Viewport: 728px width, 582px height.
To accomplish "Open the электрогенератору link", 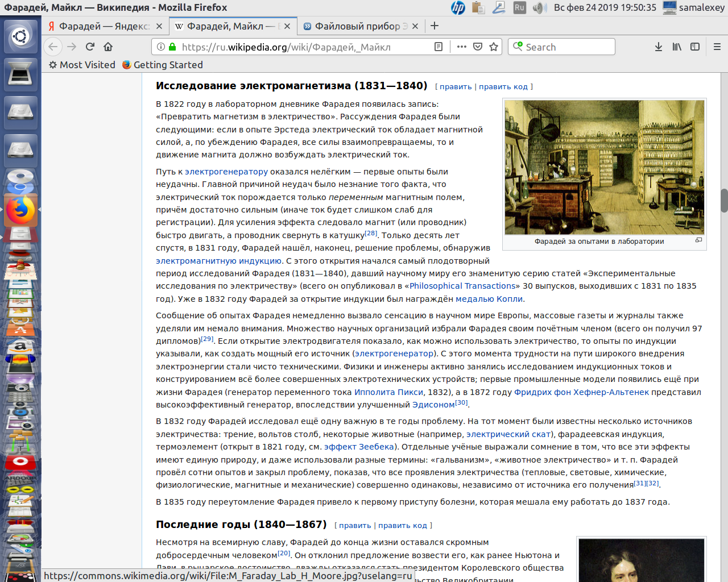I will 226,172.
